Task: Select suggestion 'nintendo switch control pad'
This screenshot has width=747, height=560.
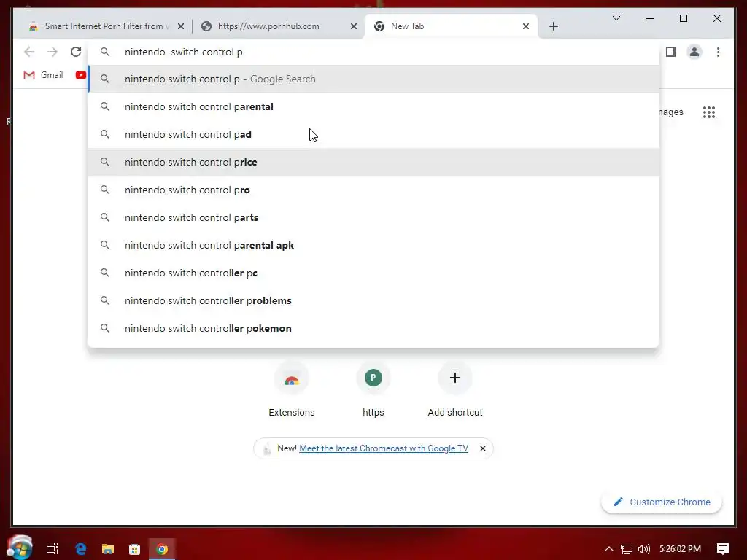Action: click(x=373, y=134)
